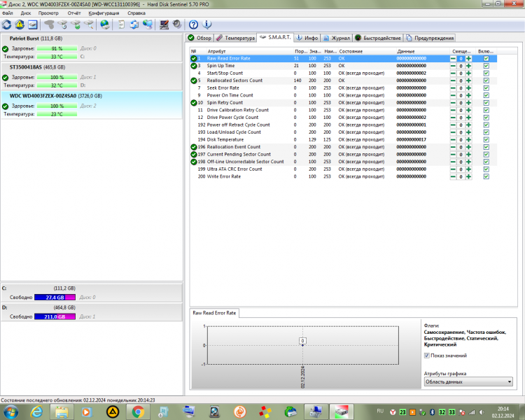The width and height of the screenshot is (525, 420).
Task: Click the globe with disk toolbar icon
Action: coord(105,24)
